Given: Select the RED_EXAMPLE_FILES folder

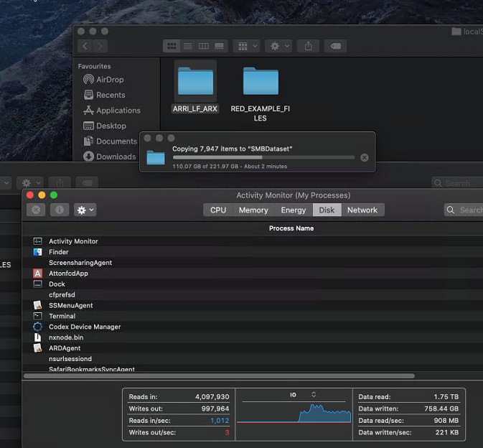Looking at the screenshot, I should click(x=261, y=94).
